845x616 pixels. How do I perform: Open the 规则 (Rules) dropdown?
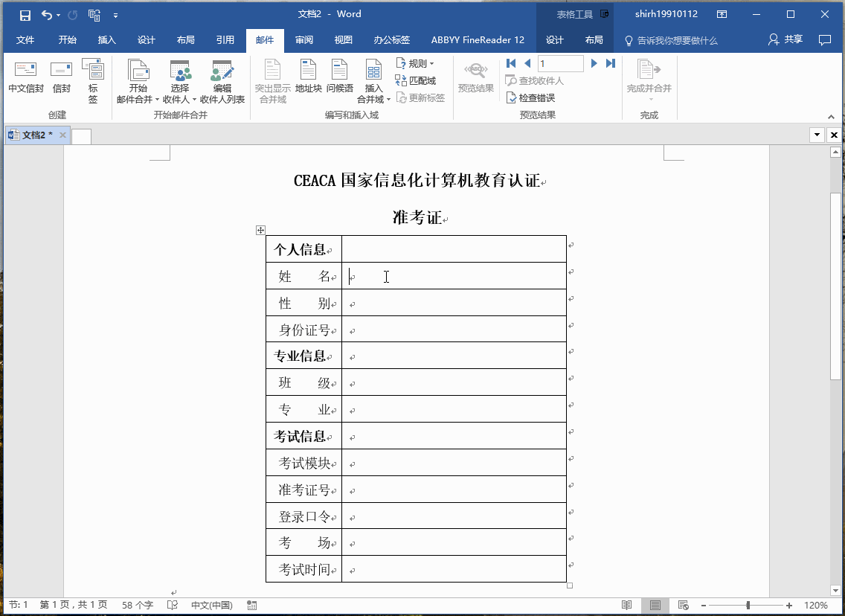pos(415,62)
